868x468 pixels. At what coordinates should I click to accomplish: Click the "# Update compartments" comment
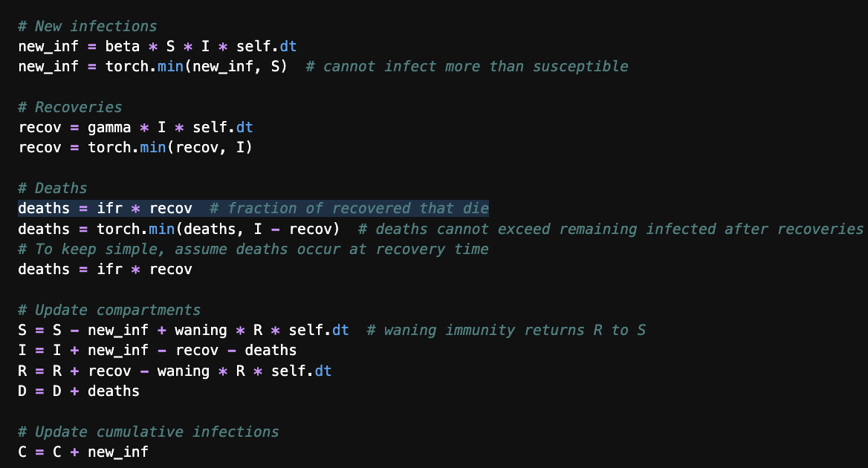(x=109, y=310)
